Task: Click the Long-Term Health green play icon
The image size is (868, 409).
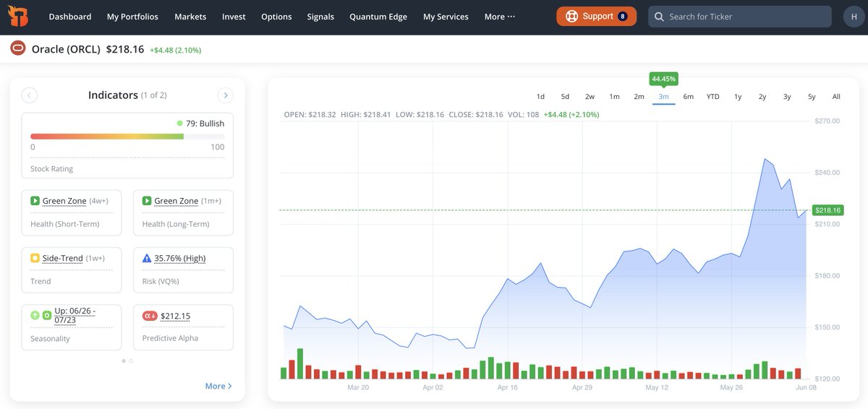Action: point(147,201)
